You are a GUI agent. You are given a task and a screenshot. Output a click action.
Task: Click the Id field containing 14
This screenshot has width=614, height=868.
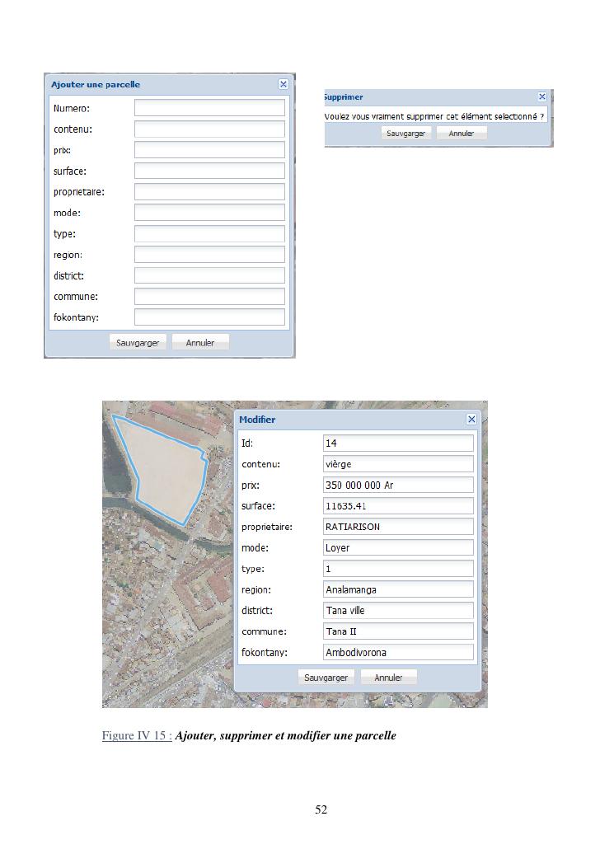[x=398, y=443]
